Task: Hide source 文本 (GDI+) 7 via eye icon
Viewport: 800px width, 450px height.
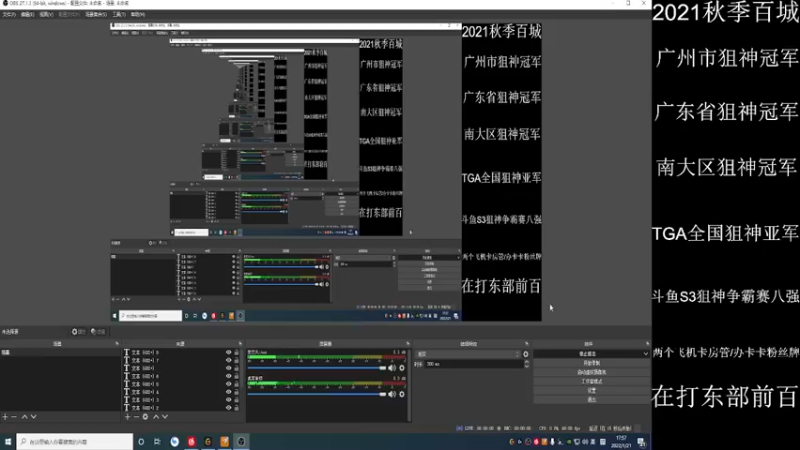Action: [229, 360]
